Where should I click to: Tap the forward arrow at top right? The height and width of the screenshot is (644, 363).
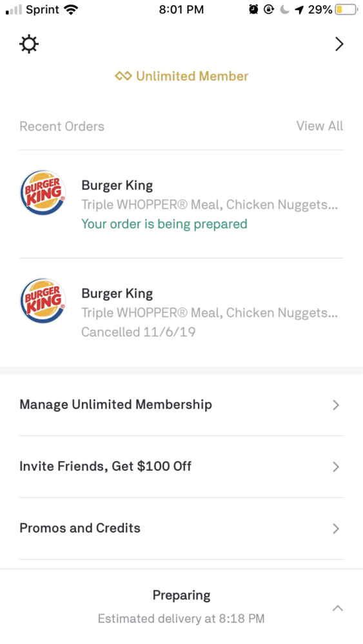click(x=338, y=44)
